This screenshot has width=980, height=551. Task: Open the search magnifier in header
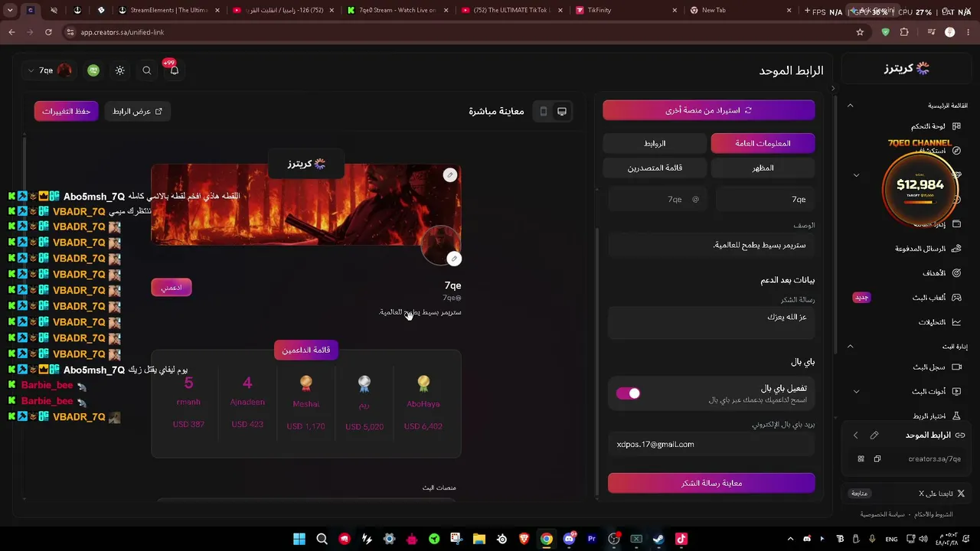tap(147, 70)
